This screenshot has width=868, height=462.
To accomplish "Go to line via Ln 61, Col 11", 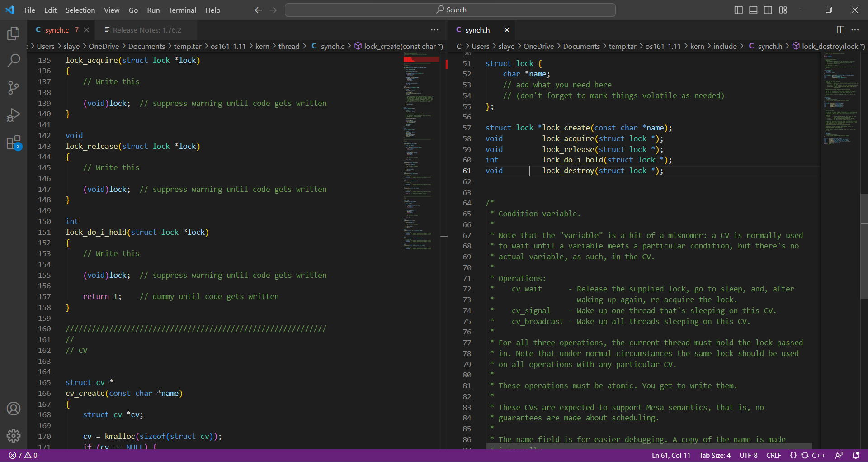I will (671, 456).
